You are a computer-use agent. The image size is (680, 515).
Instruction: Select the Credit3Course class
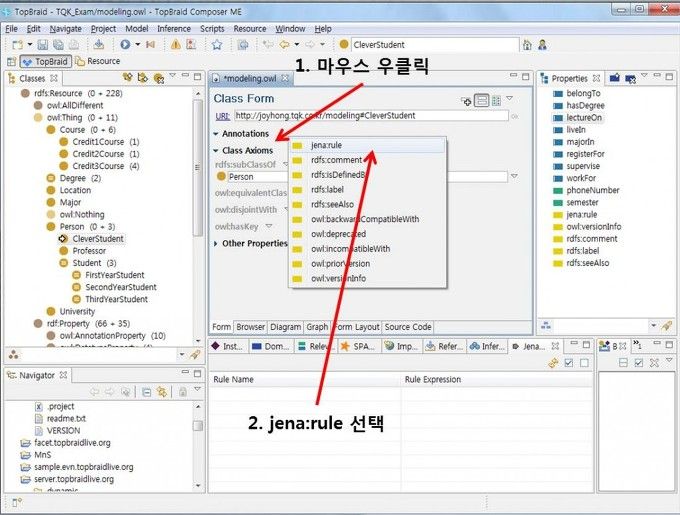[x=98, y=166]
